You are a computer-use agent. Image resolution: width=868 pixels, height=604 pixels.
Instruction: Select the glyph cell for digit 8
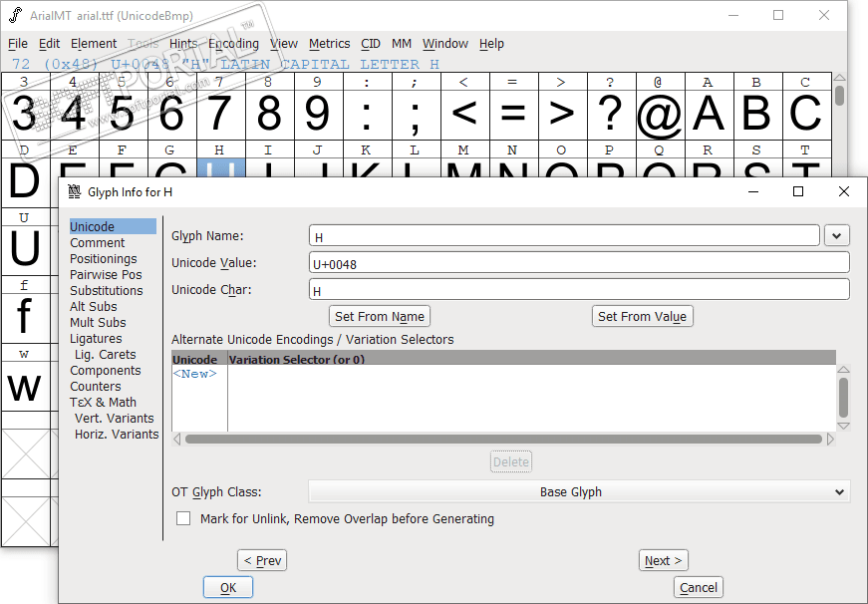coord(270,114)
